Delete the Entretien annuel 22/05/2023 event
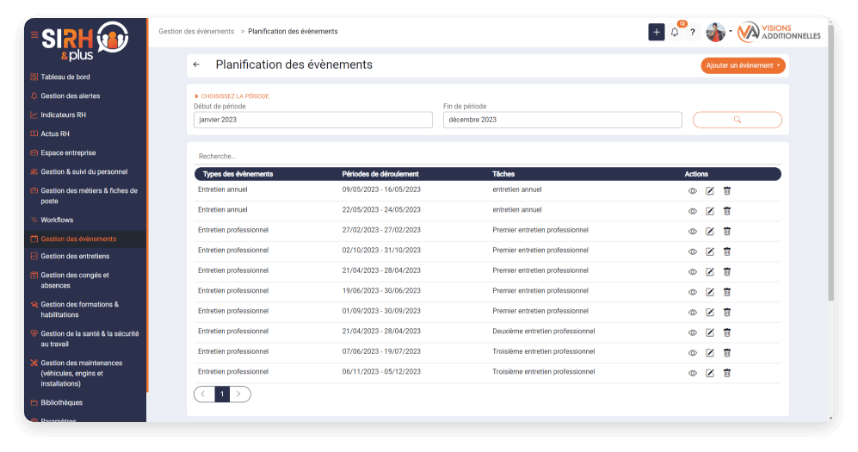The image size is (858, 452). click(x=727, y=211)
